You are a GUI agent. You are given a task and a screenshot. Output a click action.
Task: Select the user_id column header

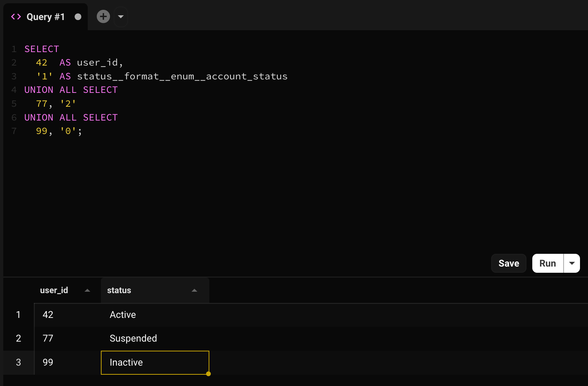[54, 291]
